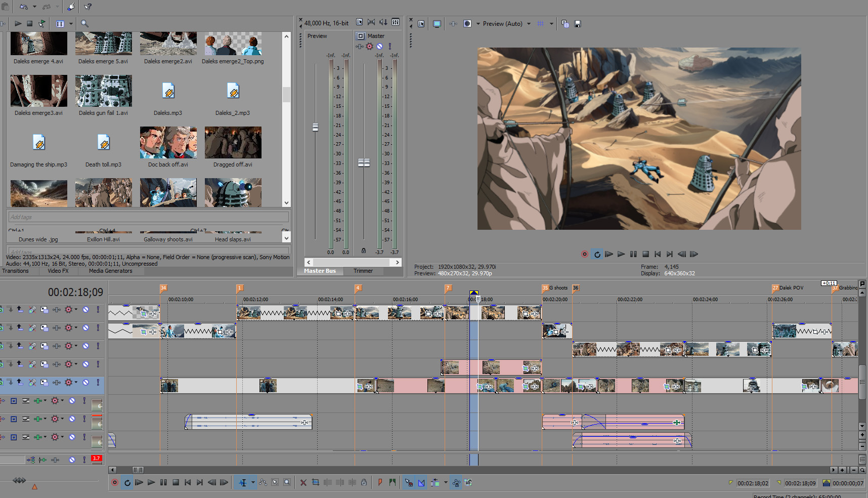Insert a region with the green flags icon
Viewport: 868px width, 498px height.
pyautogui.click(x=393, y=483)
